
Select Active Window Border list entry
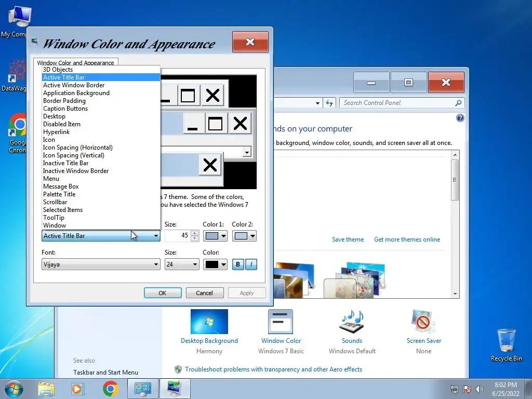101,85
